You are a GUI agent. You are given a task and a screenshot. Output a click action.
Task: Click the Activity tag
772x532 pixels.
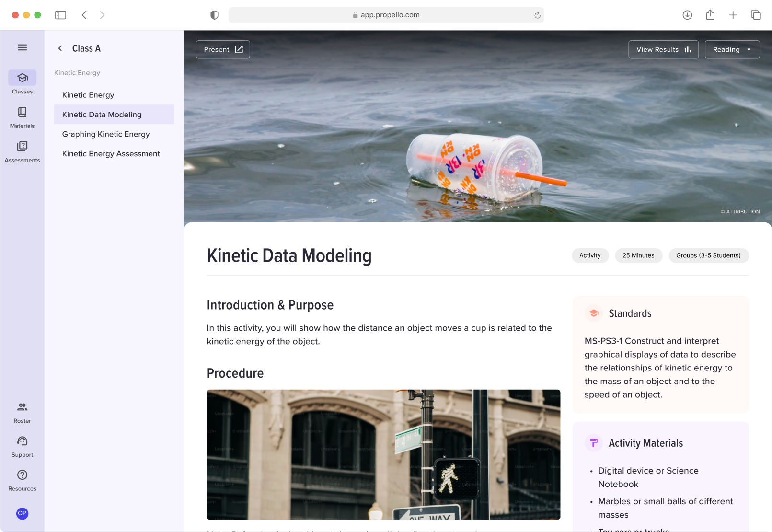pyautogui.click(x=590, y=255)
